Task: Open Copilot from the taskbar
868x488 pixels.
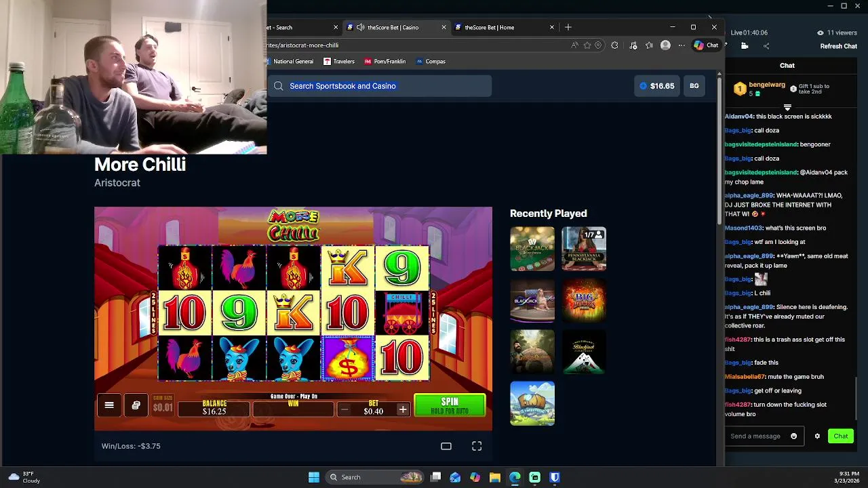Action: pos(475,477)
